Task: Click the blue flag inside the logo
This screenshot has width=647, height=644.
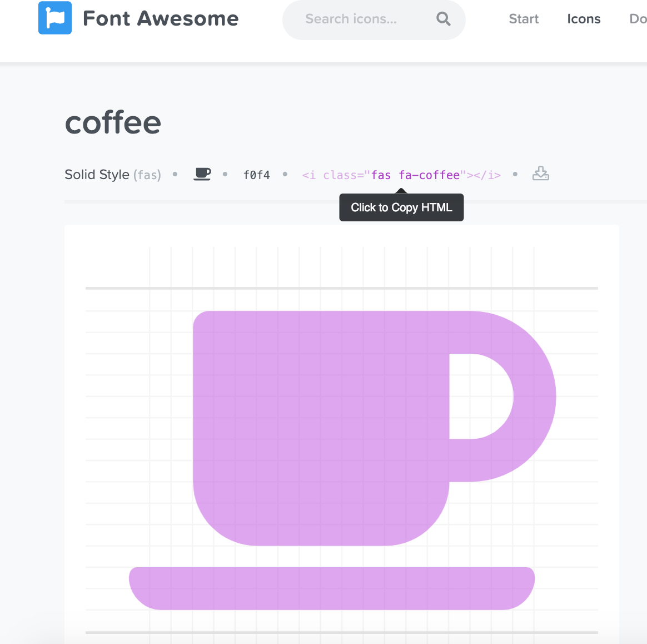Action: (x=54, y=18)
